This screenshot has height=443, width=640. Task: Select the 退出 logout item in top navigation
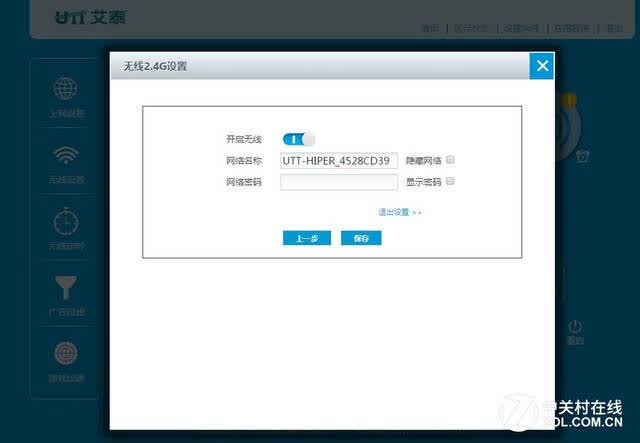(615, 28)
